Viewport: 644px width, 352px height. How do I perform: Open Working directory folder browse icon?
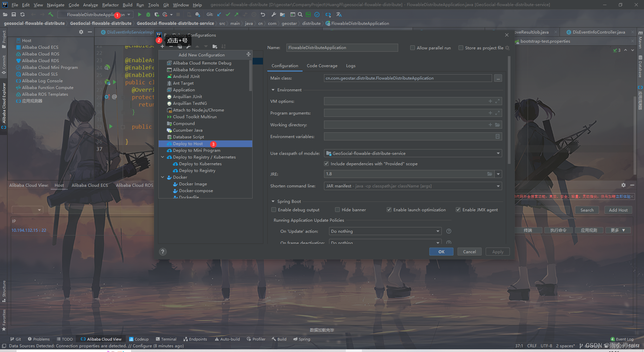tap(497, 125)
